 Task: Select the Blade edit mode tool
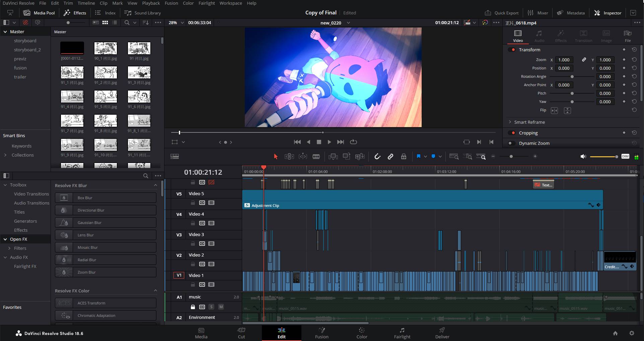pos(316,157)
